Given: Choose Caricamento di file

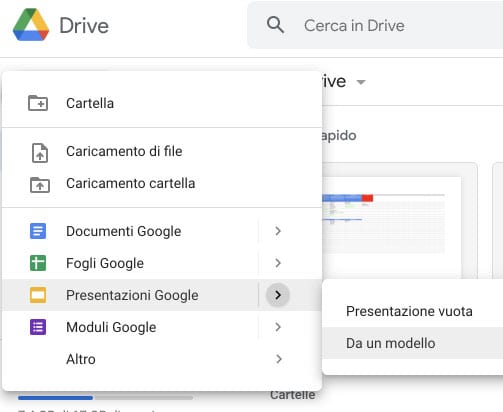Looking at the screenshot, I should (x=162, y=151).
